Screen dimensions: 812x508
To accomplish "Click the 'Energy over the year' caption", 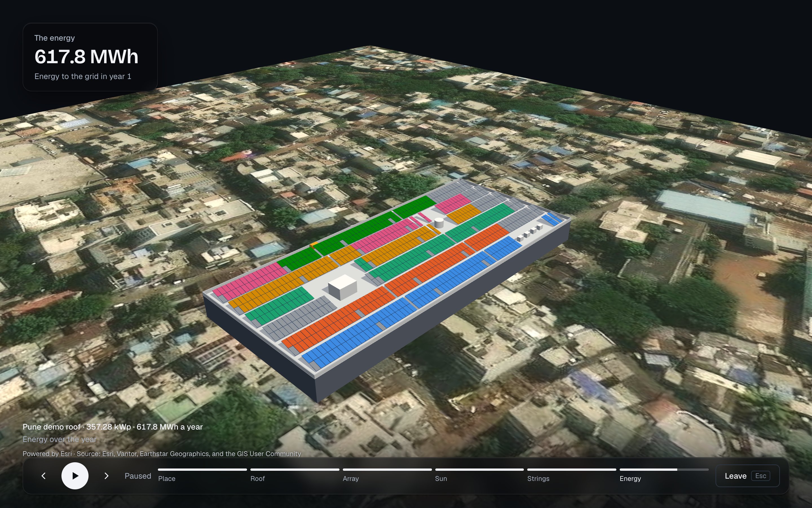I will 59,439.
